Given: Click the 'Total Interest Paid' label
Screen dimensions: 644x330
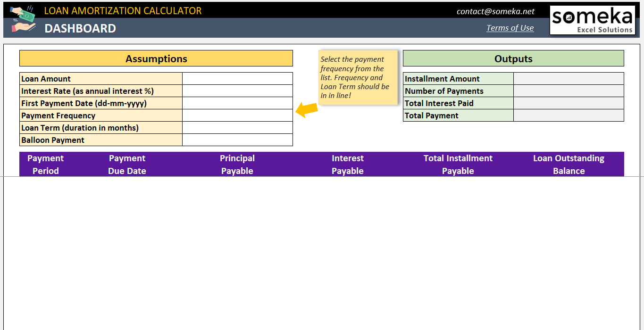Looking at the screenshot, I should 439,103.
